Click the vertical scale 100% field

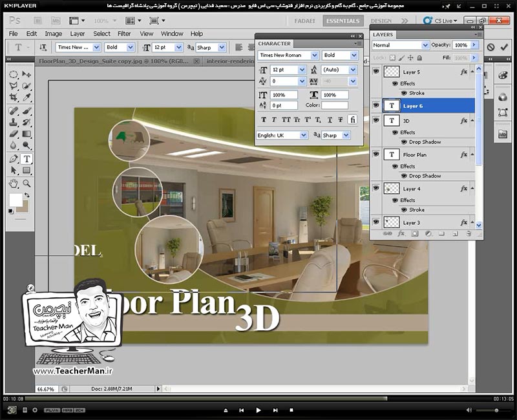point(284,95)
